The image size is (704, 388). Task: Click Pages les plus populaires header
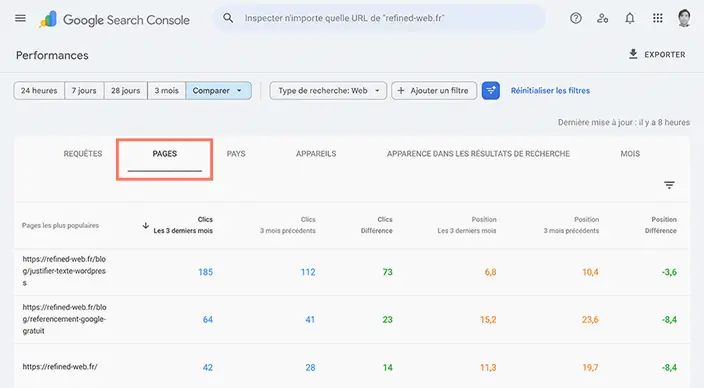60,225
